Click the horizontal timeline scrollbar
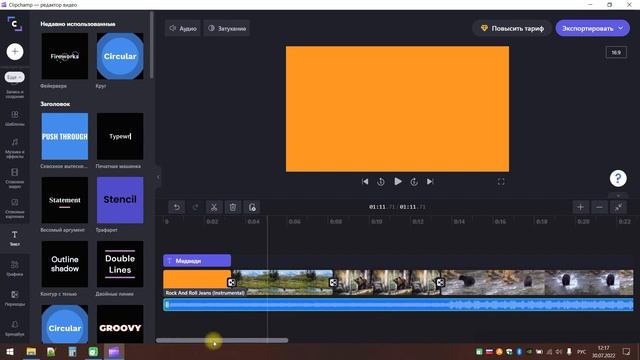The width and height of the screenshot is (640, 360). click(222, 340)
